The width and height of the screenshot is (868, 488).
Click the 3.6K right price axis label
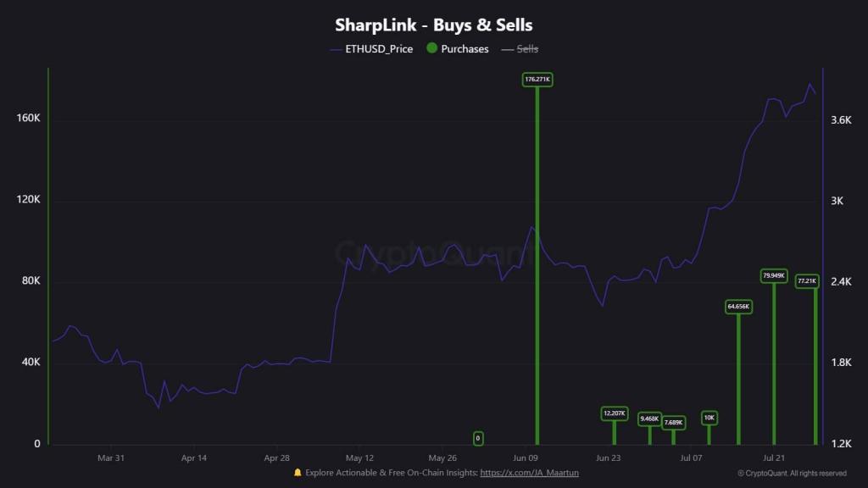(841, 120)
